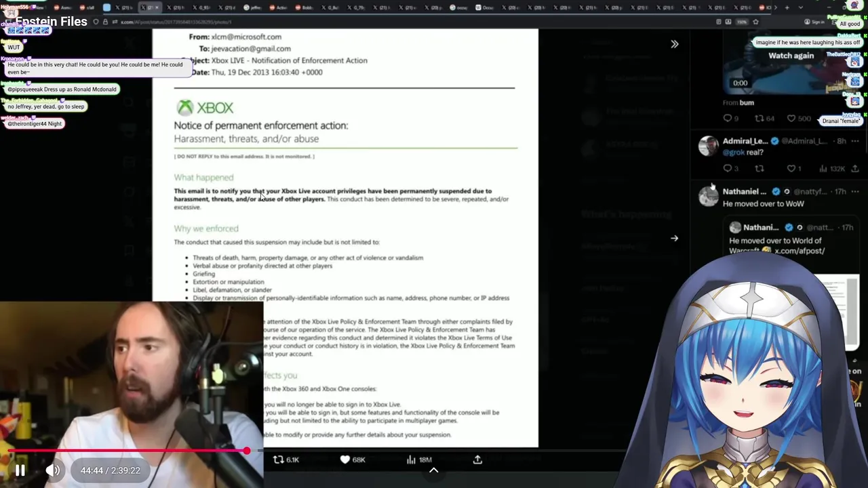Viewport: 868px width, 488px height.
Task: Click the 44:44 / 2:39:22 time display
Action: click(110, 470)
